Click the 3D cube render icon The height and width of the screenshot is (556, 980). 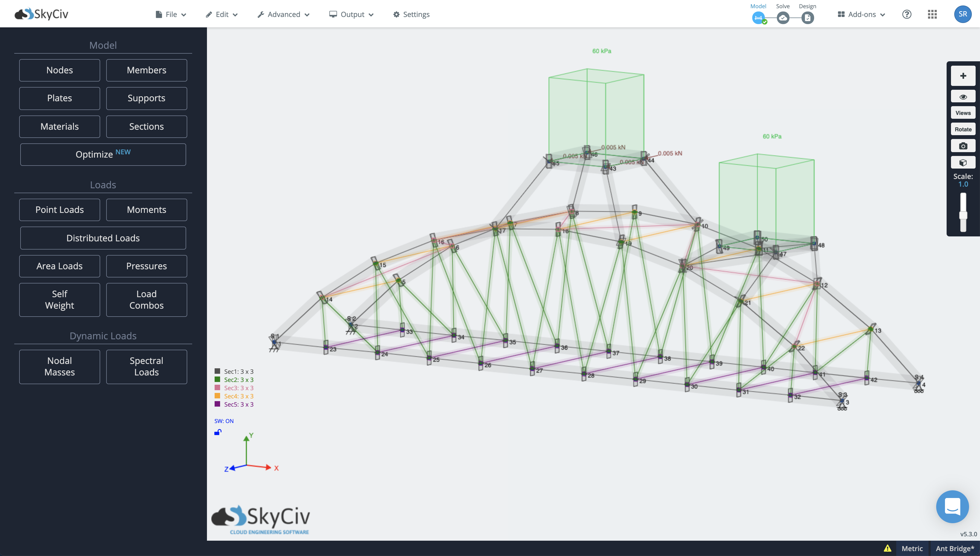click(x=963, y=163)
